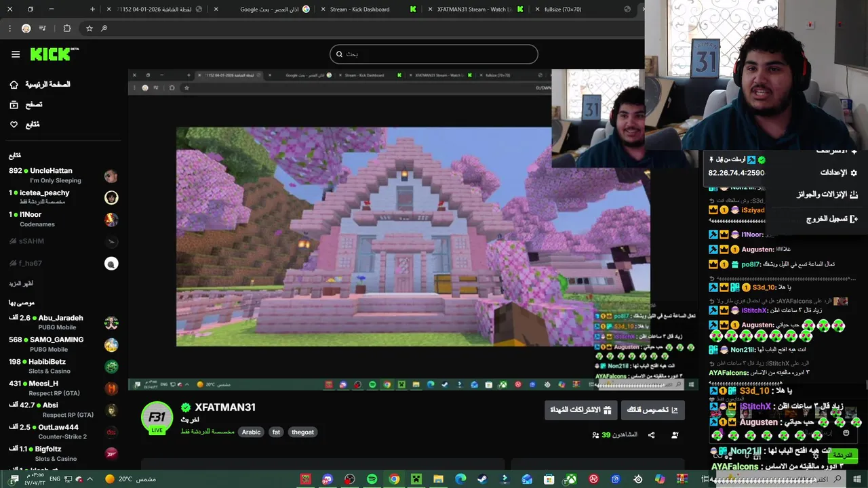Open Steam from the taskbar
The height and width of the screenshot is (488, 868).
(x=482, y=479)
